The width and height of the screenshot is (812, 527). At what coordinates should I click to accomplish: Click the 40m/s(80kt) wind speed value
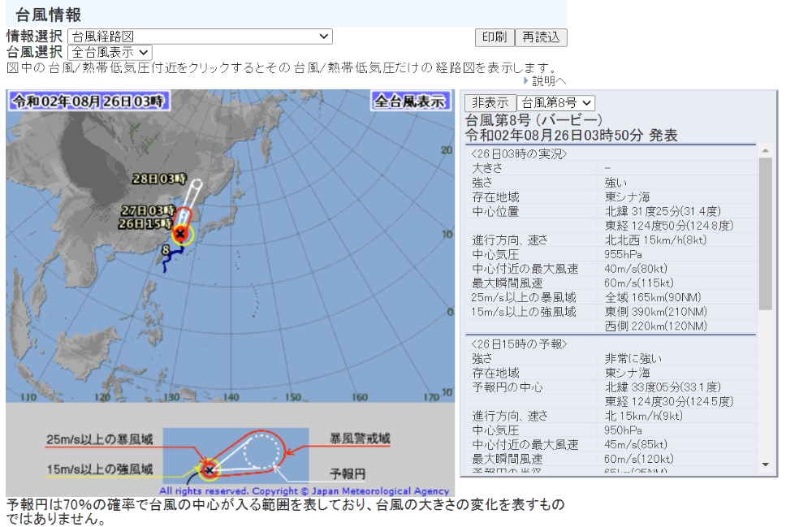(x=636, y=269)
